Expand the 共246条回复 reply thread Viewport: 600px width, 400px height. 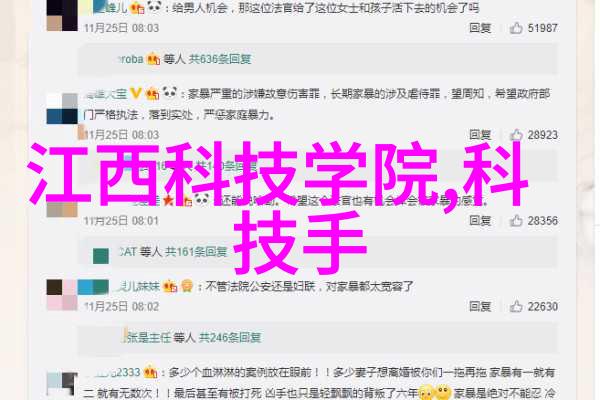230,337
